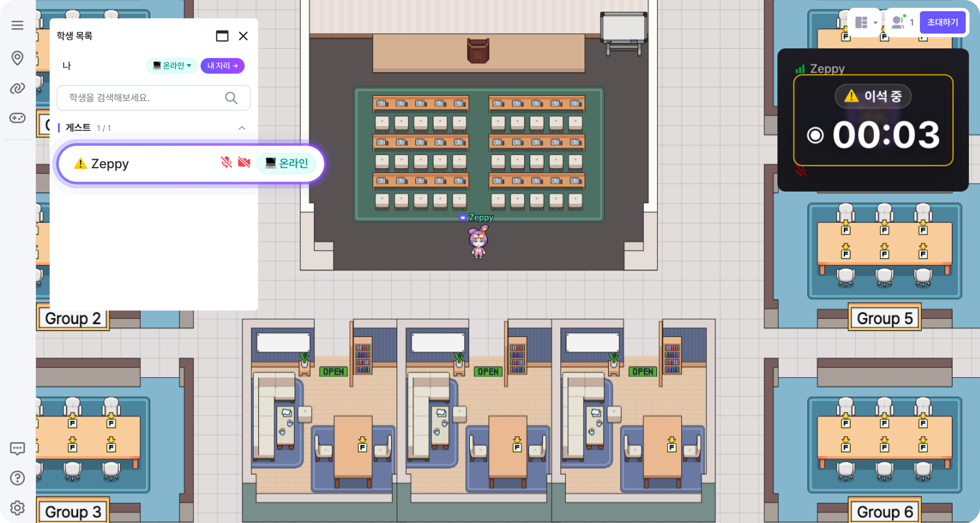
Task: Focus the 학생을 검색해보세요 search field
Action: 154,98
